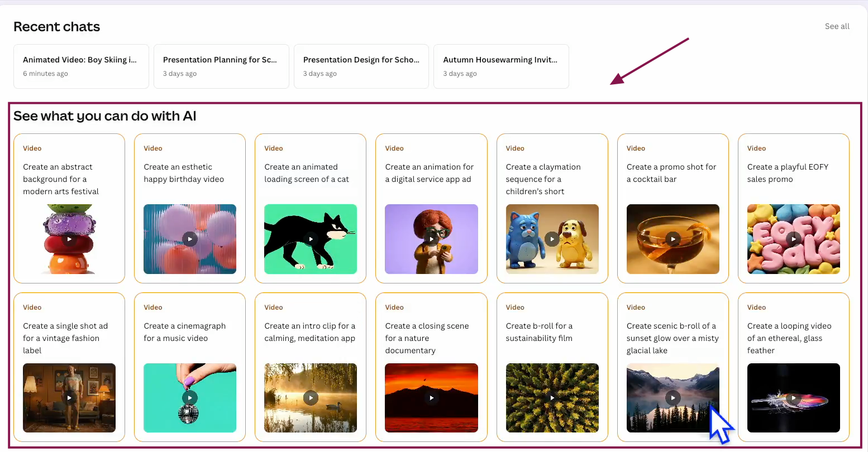Play the animated cat loading screen video
Image resolution: width=868 pixels, height=452 pixels.
point(311,239)
